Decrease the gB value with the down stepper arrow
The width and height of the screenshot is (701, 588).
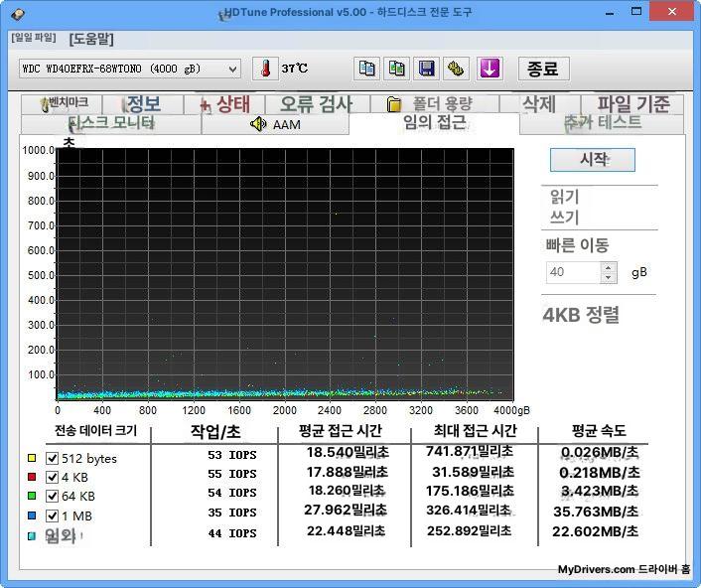coord(609,277)
